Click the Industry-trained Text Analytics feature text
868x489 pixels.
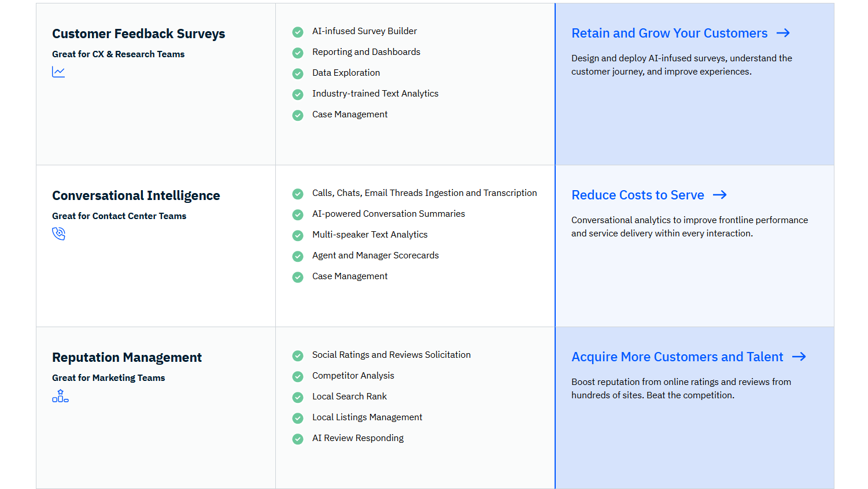[x=375, y=94]
